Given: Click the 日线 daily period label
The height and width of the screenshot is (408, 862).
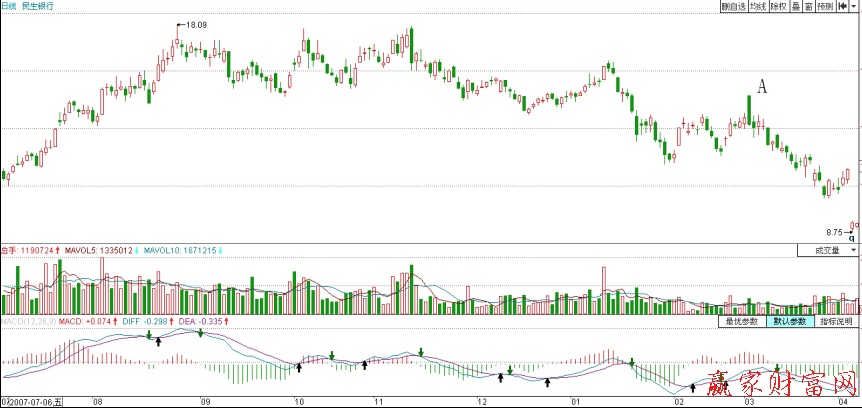Looking at the screenshot, I should point(9,6).
